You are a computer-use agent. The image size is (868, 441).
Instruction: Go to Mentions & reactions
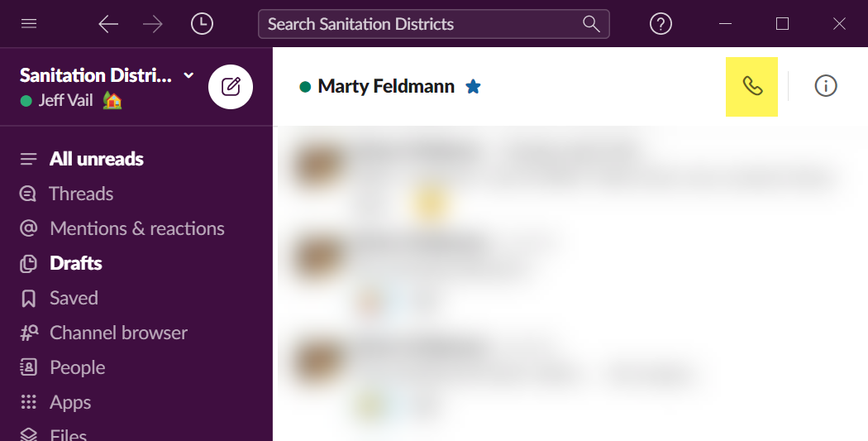click(136, 229)
